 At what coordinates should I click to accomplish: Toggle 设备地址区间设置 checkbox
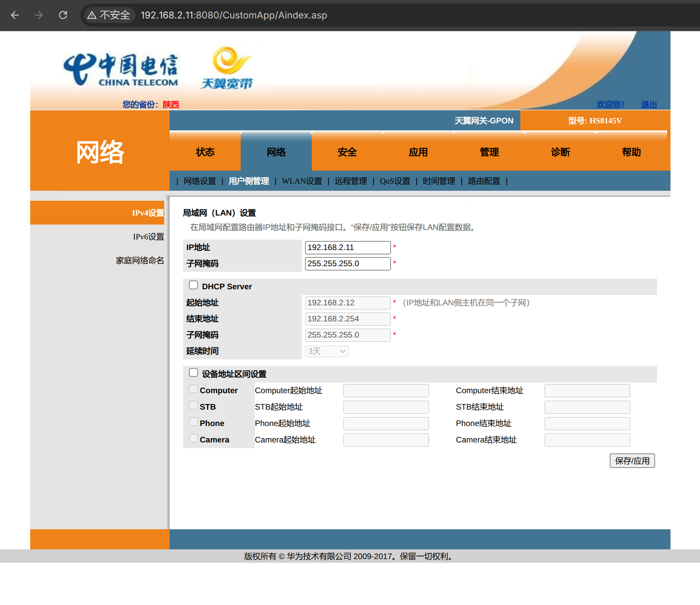pos(193,373)
